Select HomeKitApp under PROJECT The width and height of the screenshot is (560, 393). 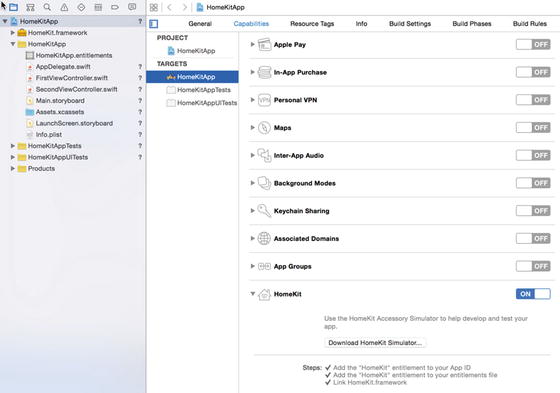[x=192, y=51]
